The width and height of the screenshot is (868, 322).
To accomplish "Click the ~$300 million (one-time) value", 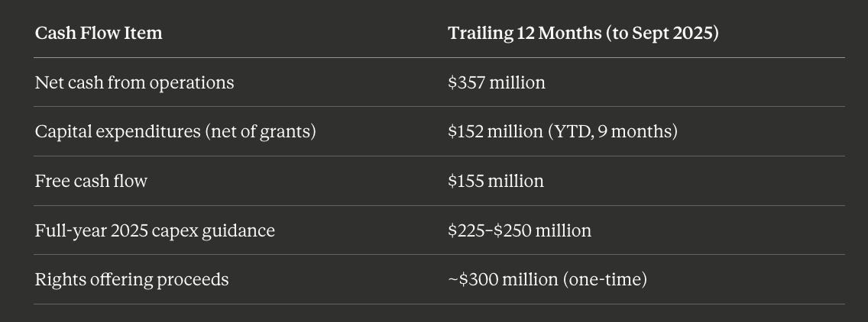I will [548, 280].
